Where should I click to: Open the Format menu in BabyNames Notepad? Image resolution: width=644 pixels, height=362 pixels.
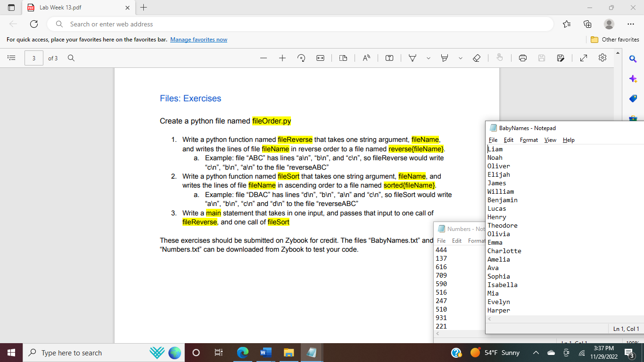[528, 140]
